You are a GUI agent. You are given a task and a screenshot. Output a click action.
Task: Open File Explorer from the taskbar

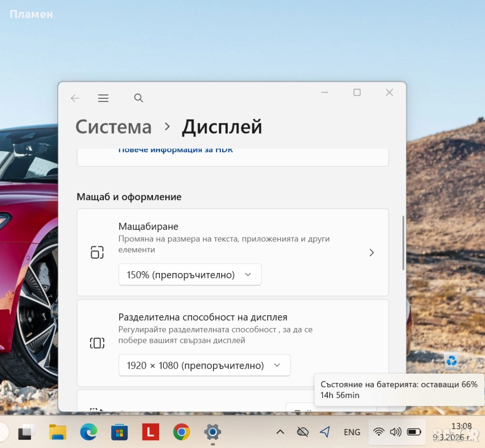click(58, 432)
